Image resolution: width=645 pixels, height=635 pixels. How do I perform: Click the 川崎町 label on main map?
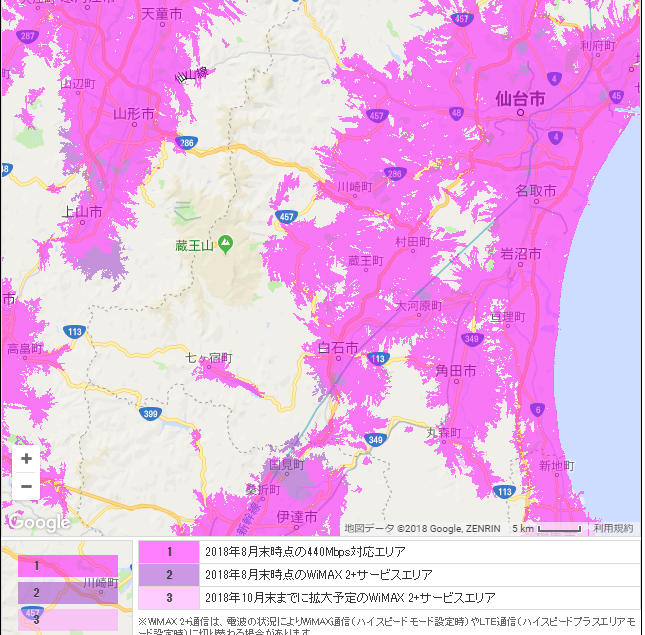pyautogui.click(x=355, y=187)
